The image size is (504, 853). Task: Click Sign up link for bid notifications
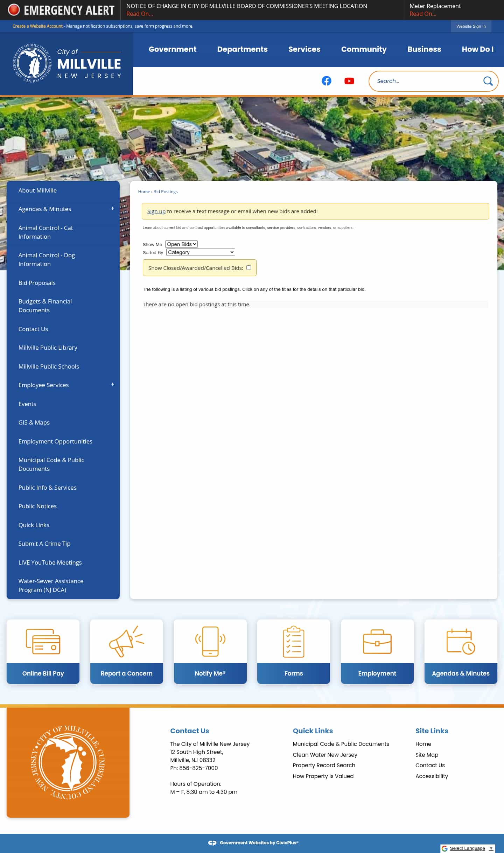[156, 211]
